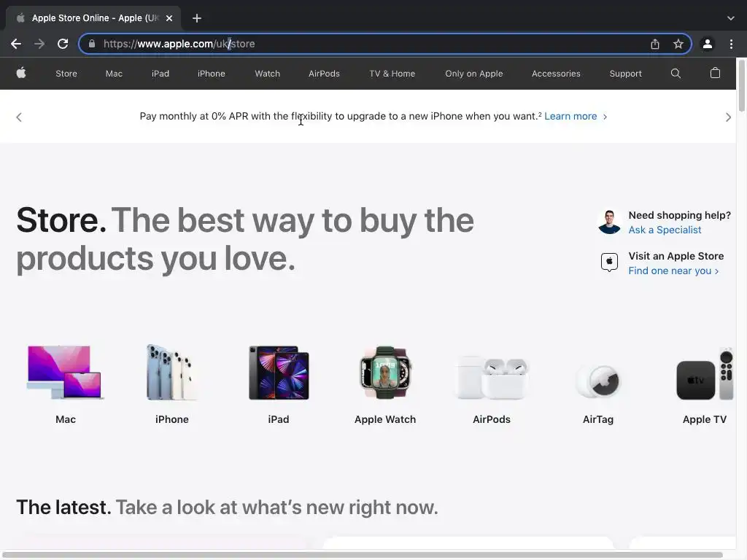Close the Apple Store Online tab
Image resolution: width=747 pixels, height=560 pixels.
[x=169, y=18]
